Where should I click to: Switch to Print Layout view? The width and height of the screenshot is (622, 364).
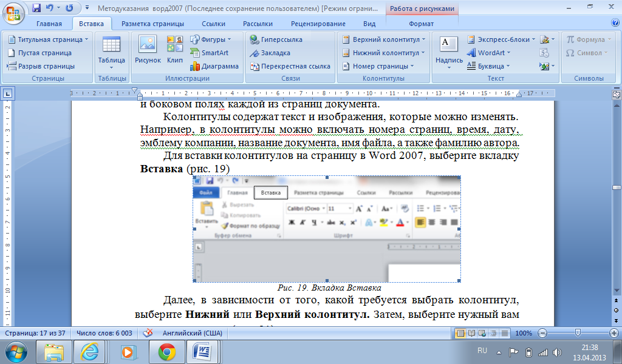(460, 333)
